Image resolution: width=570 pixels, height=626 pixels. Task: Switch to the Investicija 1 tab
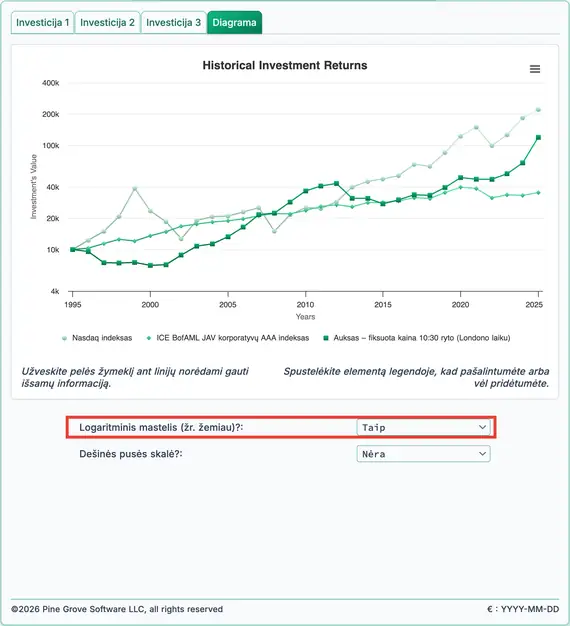point(42,23)
